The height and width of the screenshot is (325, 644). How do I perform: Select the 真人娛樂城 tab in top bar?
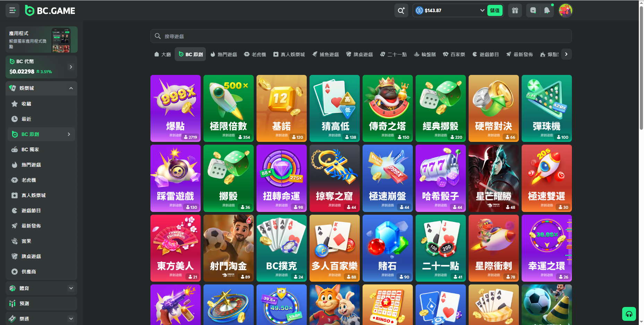click(289, 54)
